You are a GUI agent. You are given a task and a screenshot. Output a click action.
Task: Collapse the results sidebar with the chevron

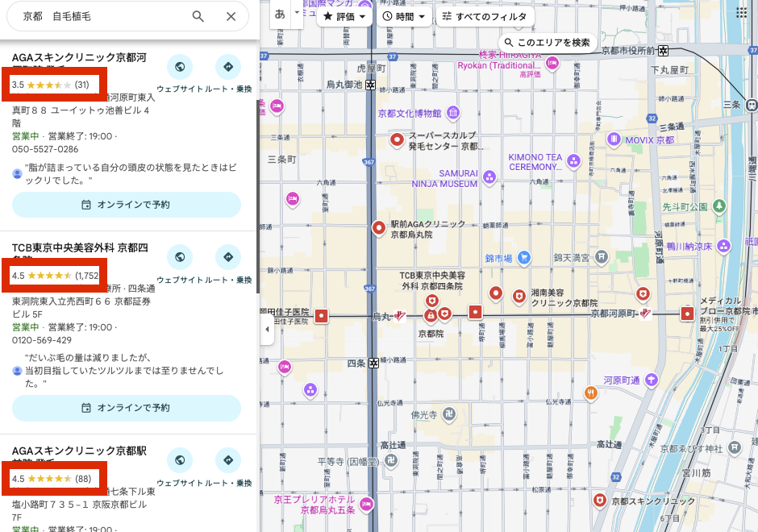coord(266,329)
